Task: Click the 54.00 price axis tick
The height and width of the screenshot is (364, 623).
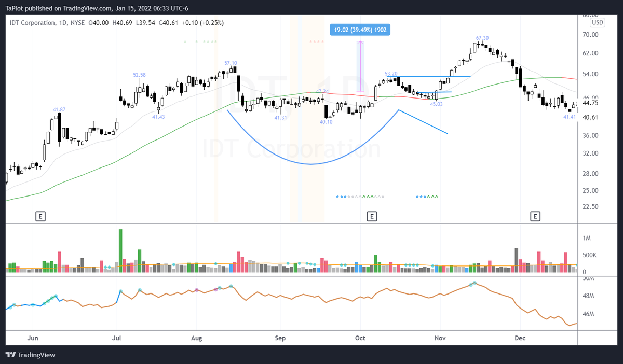Action: [x=591, y=75]
